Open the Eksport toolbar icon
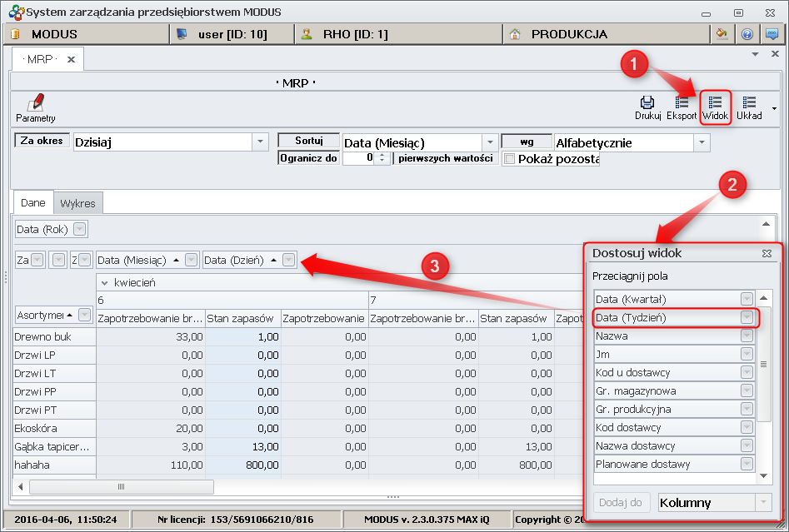The height and width of the screenshot is (532, 789). [x=682, y=102]
